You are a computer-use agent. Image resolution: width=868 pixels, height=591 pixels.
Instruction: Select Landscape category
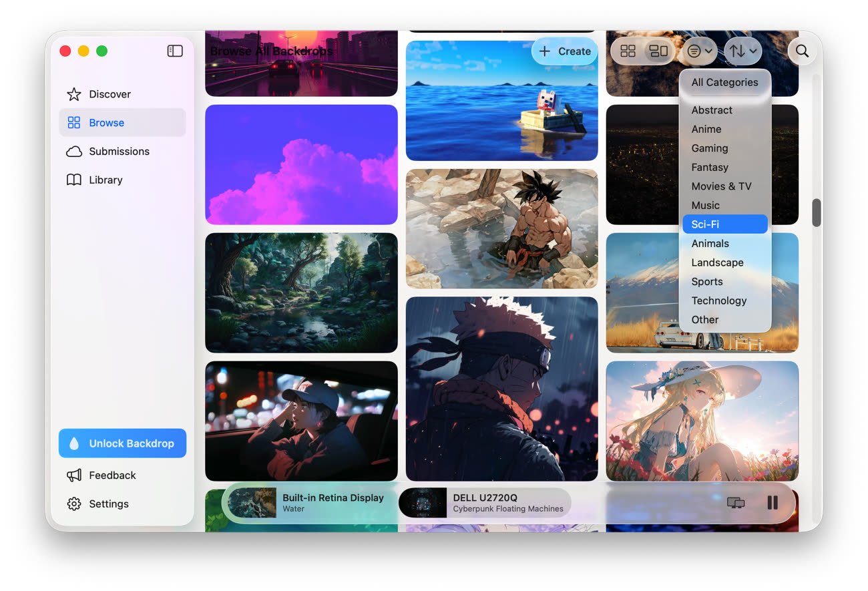(725, 262)
